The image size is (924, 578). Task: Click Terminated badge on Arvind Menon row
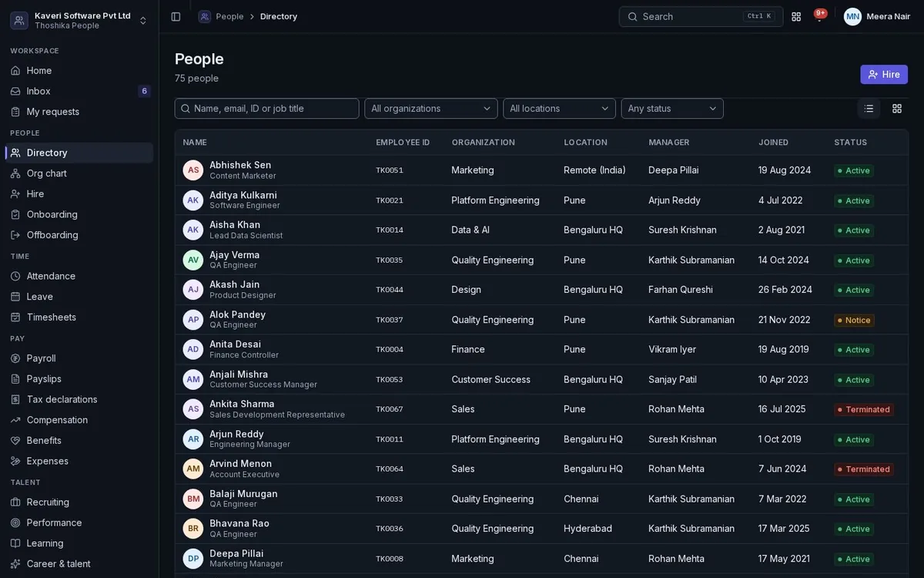[864, 469]
